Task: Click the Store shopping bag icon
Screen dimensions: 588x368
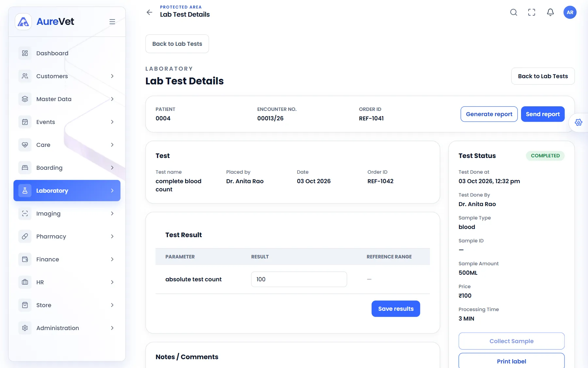Action: click(x=25, y=305)
